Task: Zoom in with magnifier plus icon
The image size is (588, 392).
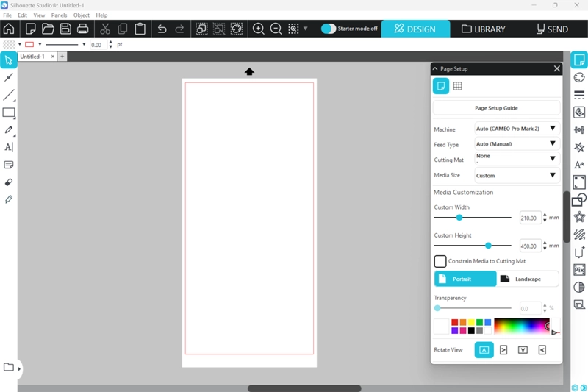Action: coord(259,29)
